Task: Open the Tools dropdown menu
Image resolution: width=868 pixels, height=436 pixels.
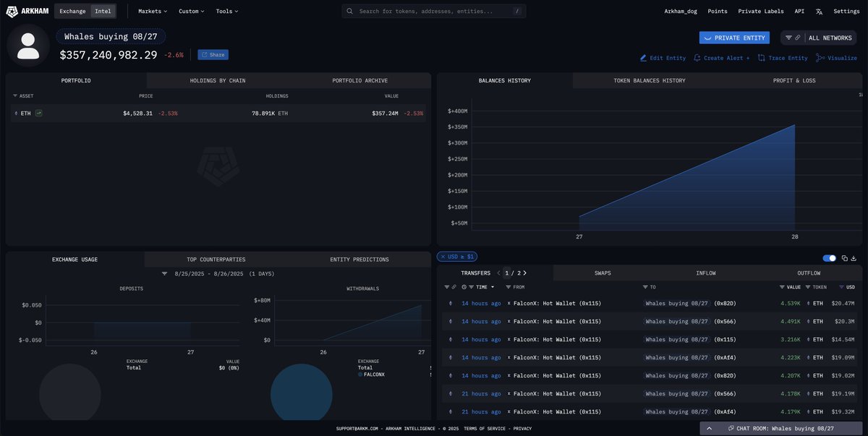Action: (x=227, y=12)
